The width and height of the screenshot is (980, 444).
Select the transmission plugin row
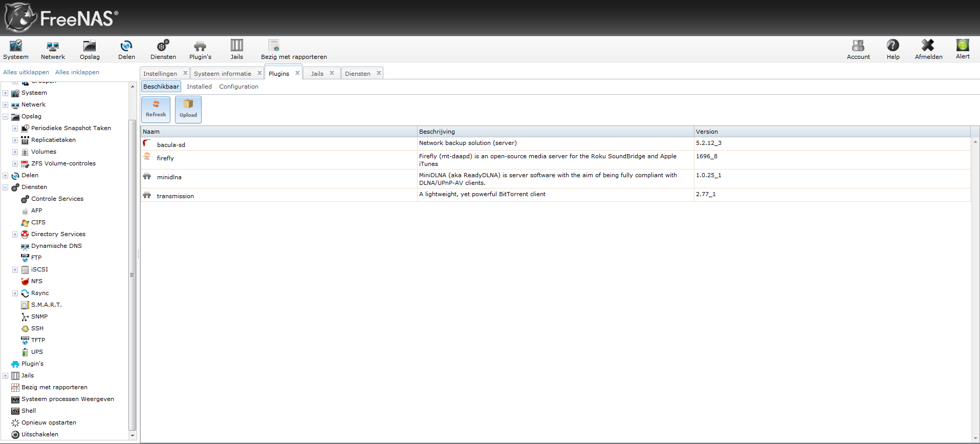(176, 196)
